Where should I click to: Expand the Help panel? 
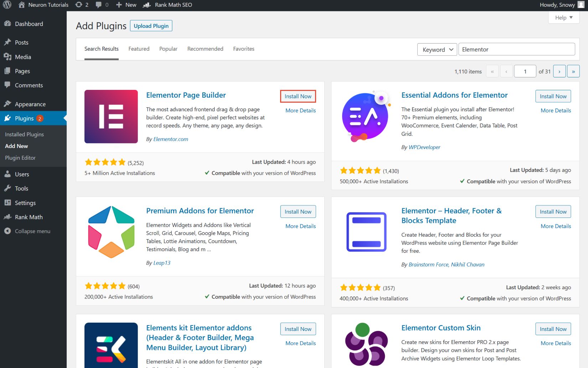pyautogui.click(x=563, y=17)
